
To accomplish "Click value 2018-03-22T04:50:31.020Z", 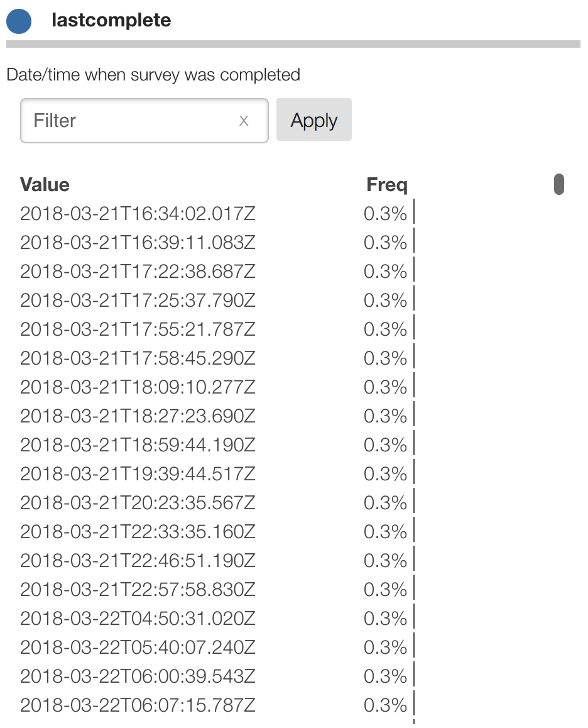I will (x=138, y=619).
